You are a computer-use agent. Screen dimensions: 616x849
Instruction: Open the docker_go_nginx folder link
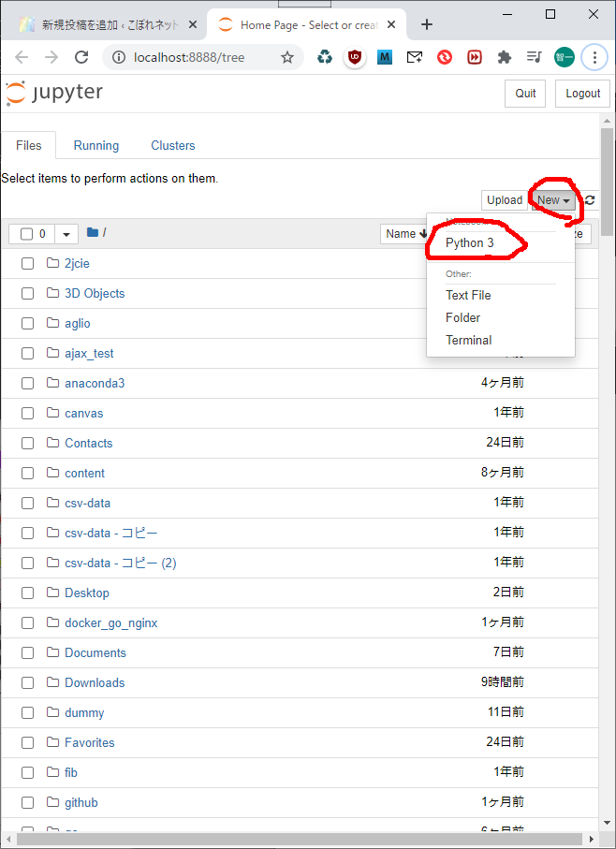click(x=110, y=623)
